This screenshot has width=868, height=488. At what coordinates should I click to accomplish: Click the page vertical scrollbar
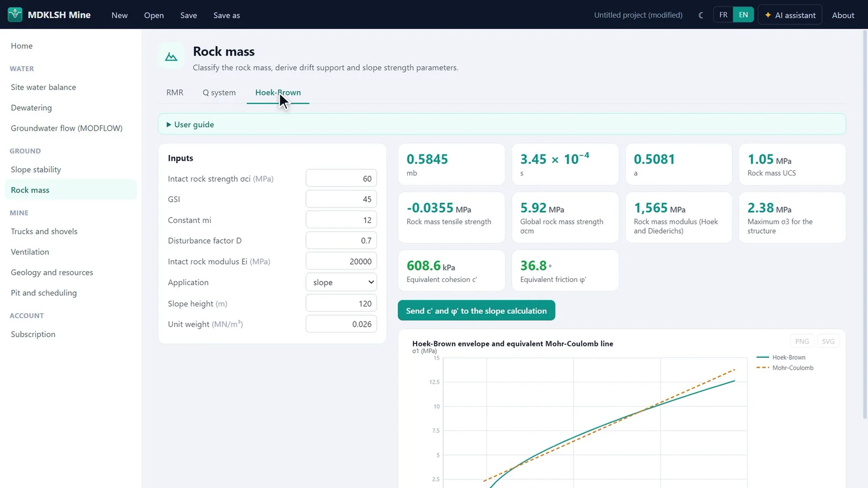pyautogui.click(x=865, y=224)
